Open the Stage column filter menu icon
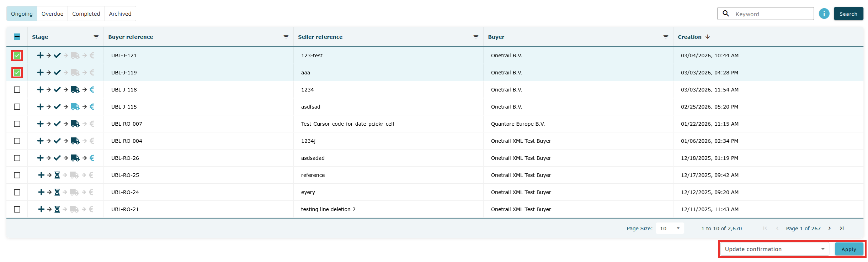The image size is (868, 262). pos(96,37)
